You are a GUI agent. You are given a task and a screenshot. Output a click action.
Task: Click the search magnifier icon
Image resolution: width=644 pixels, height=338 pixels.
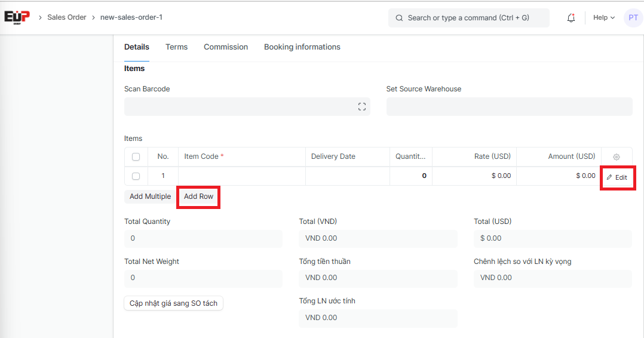pyautogui.click(x=399, y=18)
